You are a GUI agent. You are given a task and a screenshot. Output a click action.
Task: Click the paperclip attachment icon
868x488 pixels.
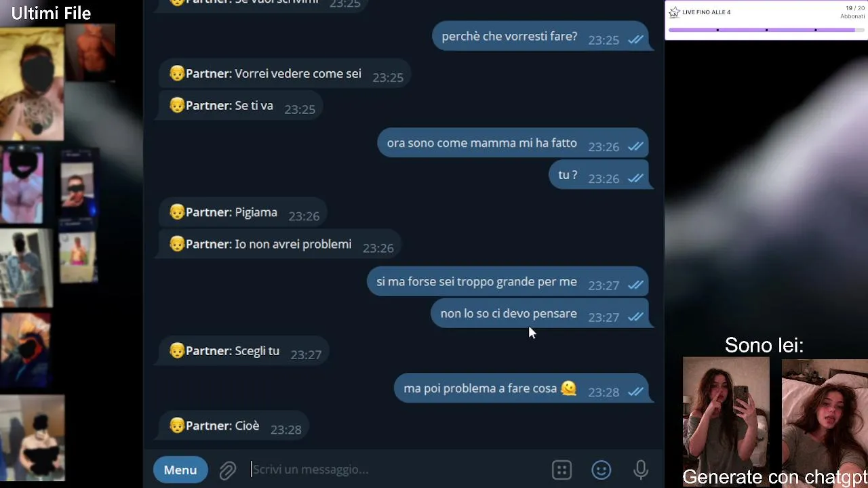(x=227, y=470)
